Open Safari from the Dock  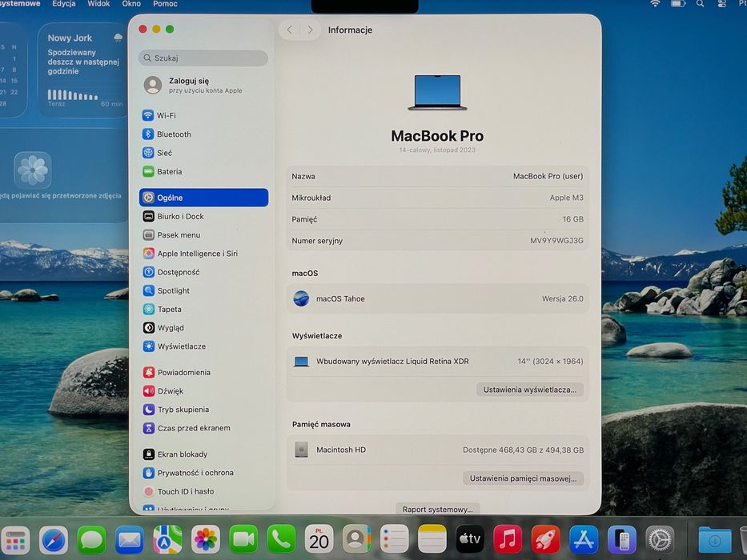54,541
